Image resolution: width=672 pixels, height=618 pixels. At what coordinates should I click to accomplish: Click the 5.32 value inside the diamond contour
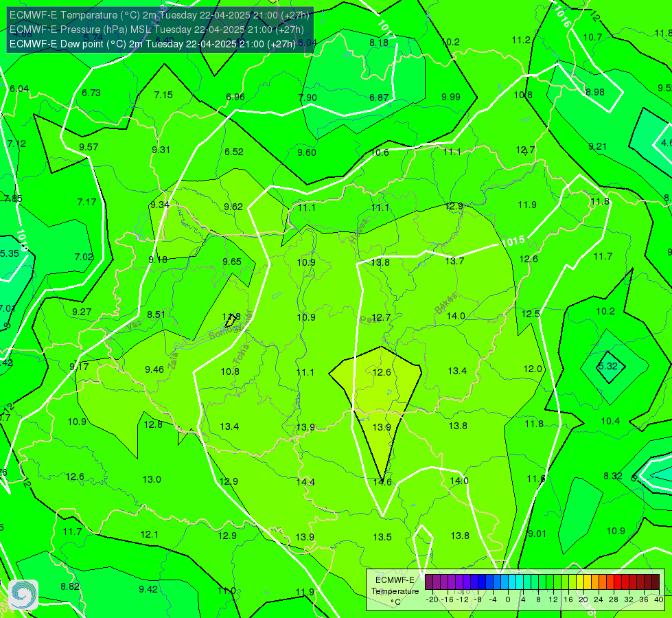[x=607, y=366]
